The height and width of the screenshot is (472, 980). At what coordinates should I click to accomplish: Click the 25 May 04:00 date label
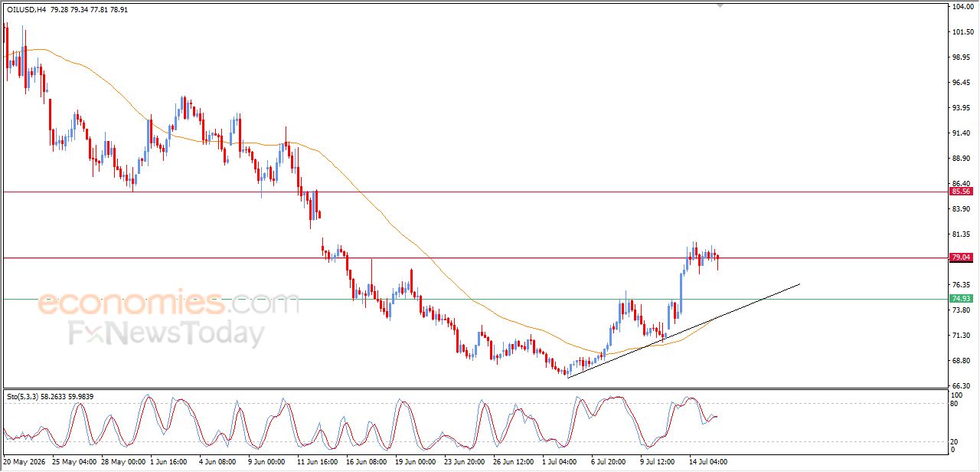(x=75, y=462)
